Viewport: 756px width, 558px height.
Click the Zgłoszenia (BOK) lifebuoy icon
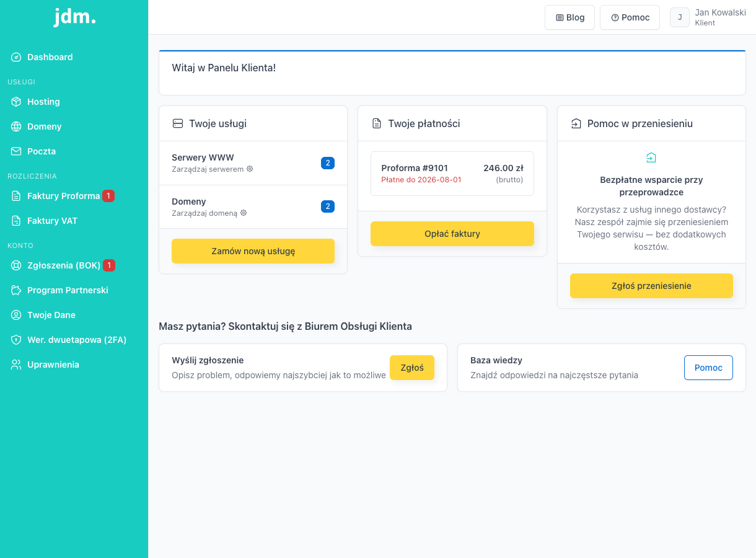pos(16,265)
